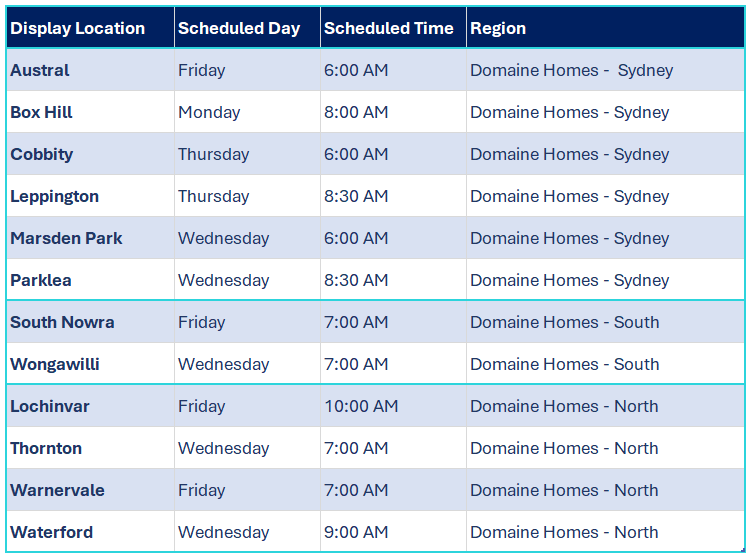Select the Wongawilli location cell
This screenshot has height=560, width=752.
(91, 364)
